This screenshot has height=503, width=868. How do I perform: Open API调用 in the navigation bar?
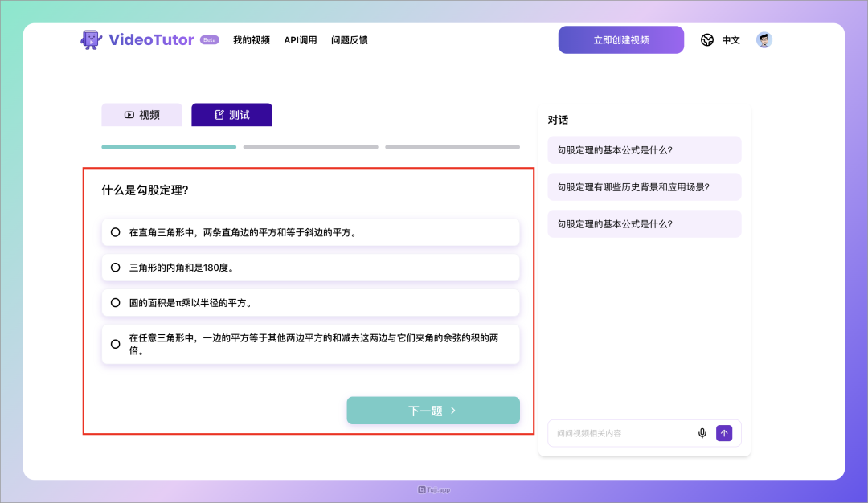point(301,40)
